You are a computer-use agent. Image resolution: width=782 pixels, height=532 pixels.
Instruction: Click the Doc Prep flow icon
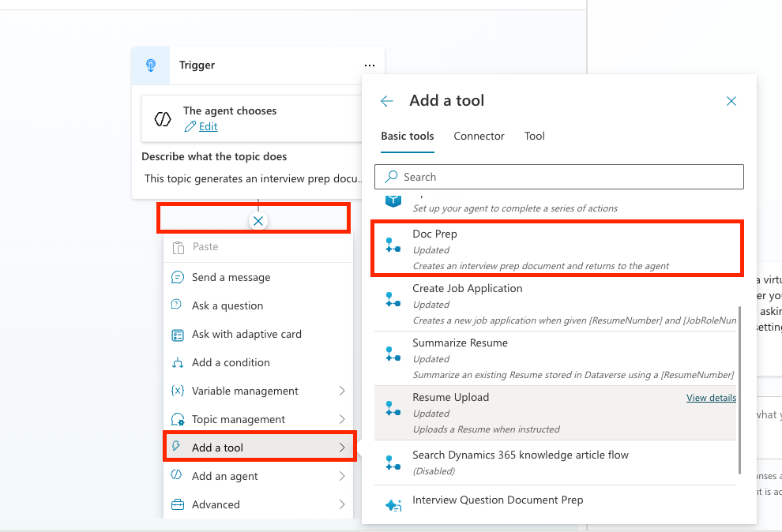pos(393,245)
